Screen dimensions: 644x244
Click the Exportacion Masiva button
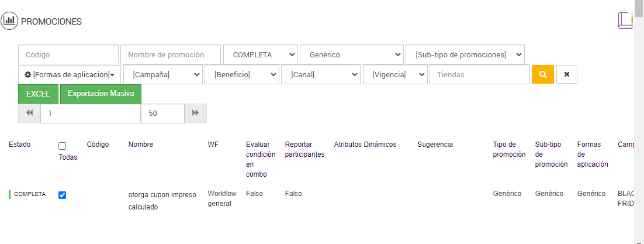coord(101,94)
